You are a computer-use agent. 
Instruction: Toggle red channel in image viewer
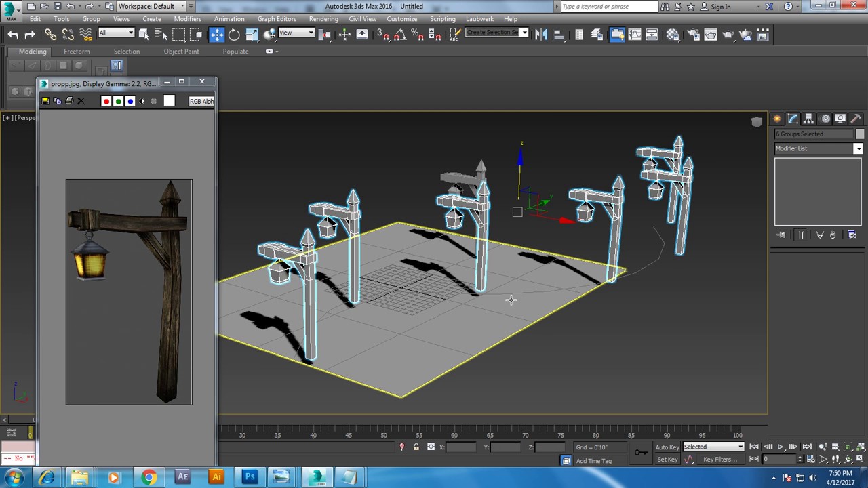coord(106,101)
